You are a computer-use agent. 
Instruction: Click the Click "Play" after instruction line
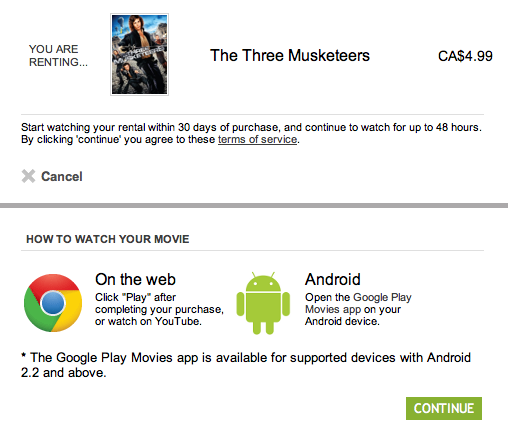click(x=135, y=297)
